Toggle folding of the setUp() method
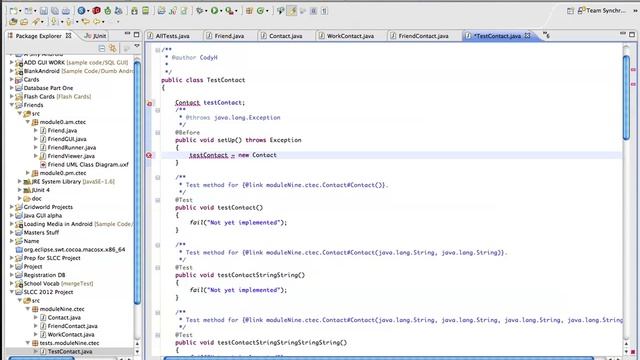 [158, 133]
